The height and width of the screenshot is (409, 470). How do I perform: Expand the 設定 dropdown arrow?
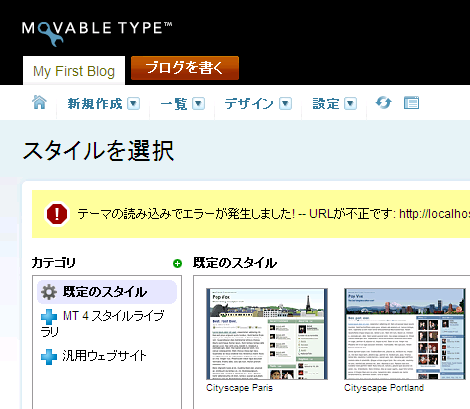(x=351, y=104)
